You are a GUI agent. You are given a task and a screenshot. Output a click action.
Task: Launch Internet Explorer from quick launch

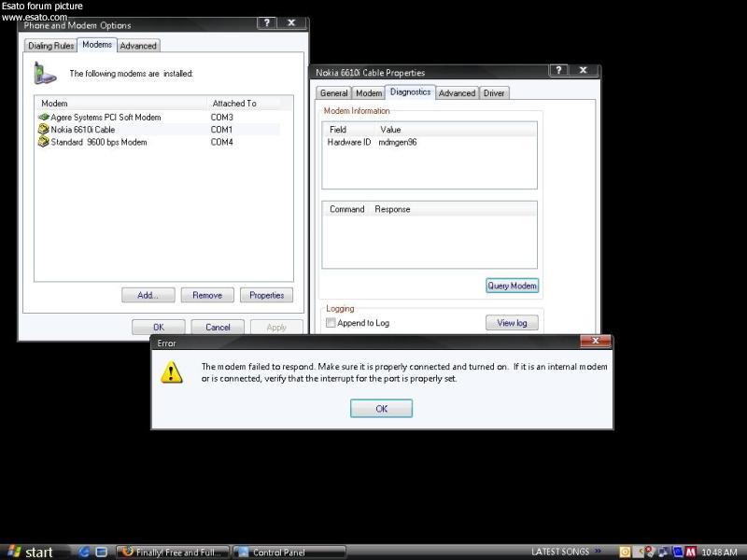[84, 552]
